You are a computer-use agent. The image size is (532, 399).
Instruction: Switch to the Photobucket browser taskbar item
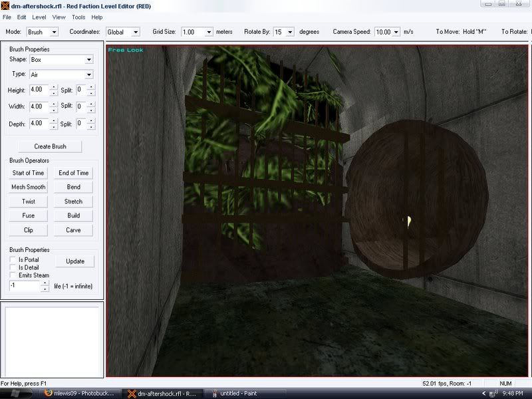coord(80,394)
